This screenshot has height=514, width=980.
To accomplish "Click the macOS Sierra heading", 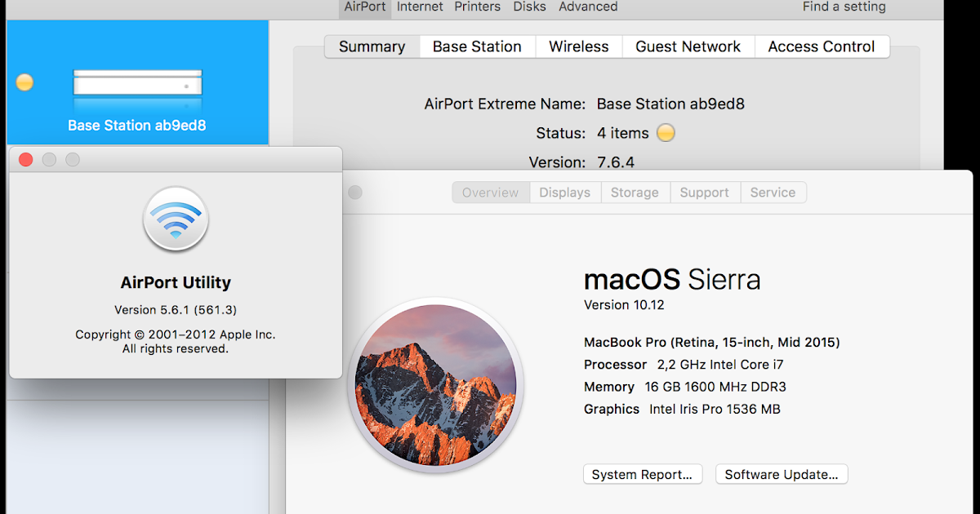I will [672, 280].
